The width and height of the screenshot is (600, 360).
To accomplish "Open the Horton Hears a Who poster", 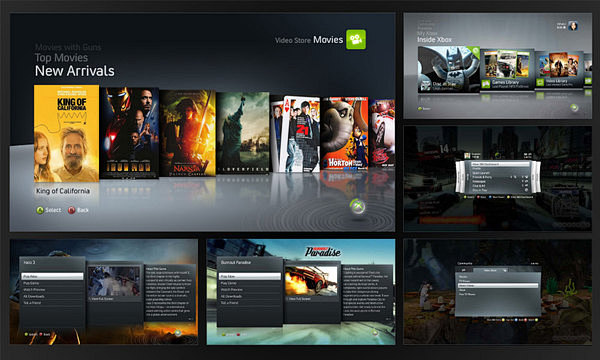I will pyautogui.click(x=344, y=133).
